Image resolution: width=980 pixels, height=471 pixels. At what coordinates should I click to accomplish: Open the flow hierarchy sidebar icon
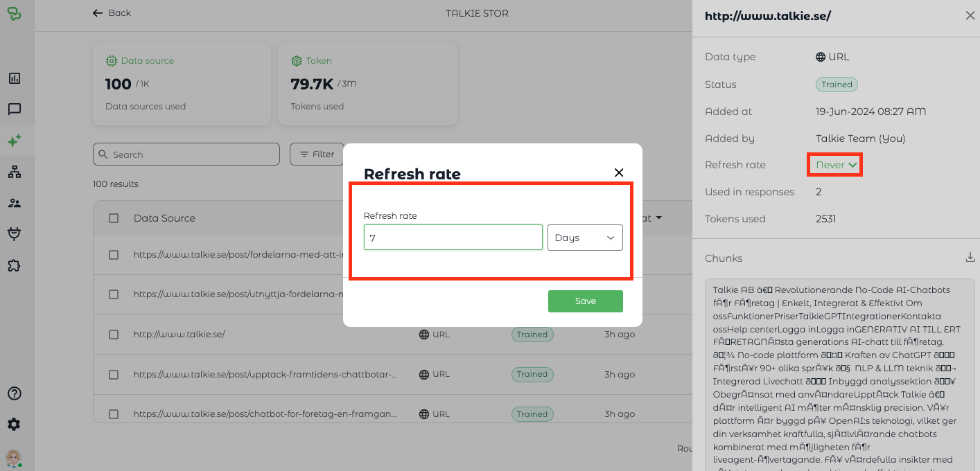pos(15,172)
